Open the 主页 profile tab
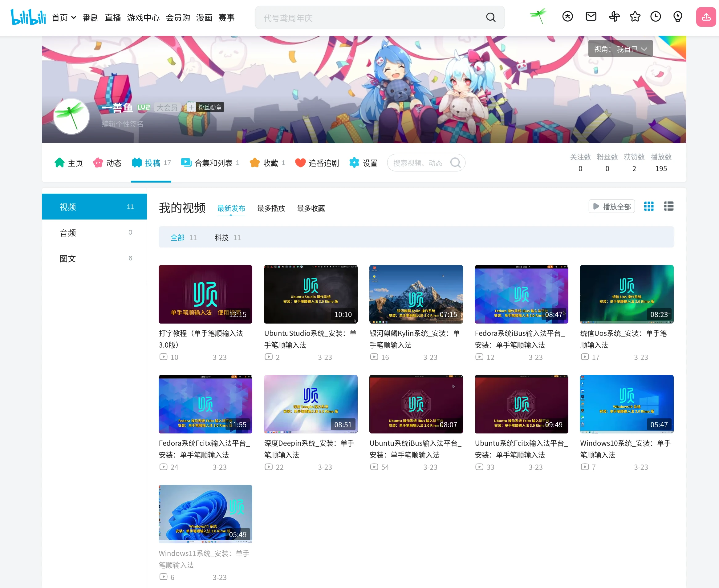719x588 pixels. tap(68, 163)
